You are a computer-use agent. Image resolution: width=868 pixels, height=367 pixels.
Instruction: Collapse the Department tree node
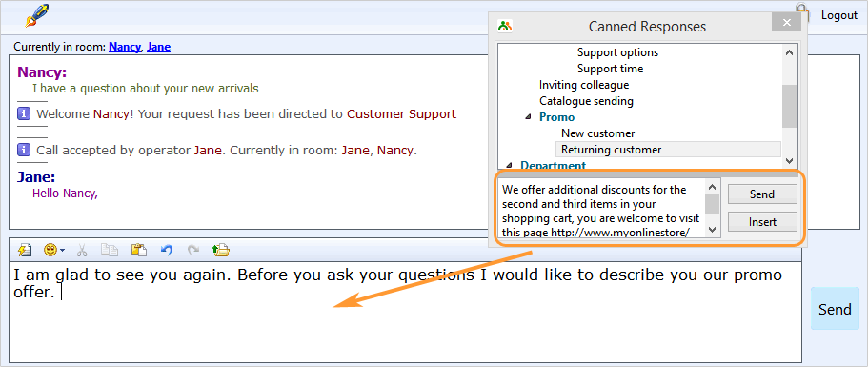click(510, 165)
